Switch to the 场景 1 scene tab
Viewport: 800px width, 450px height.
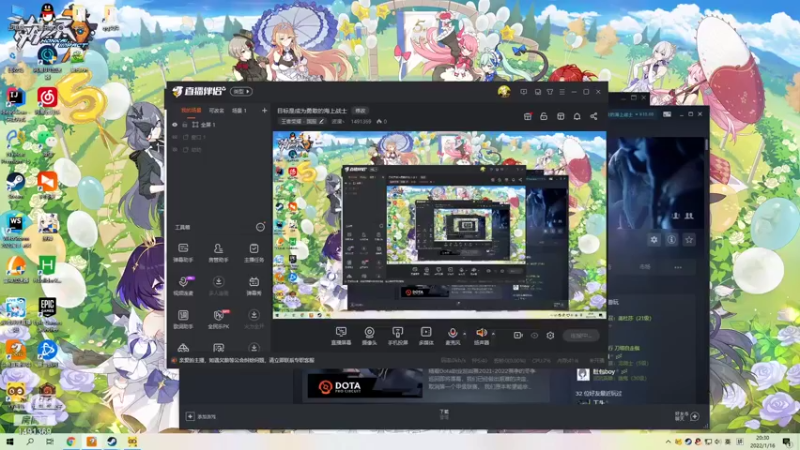click(239, 110)
